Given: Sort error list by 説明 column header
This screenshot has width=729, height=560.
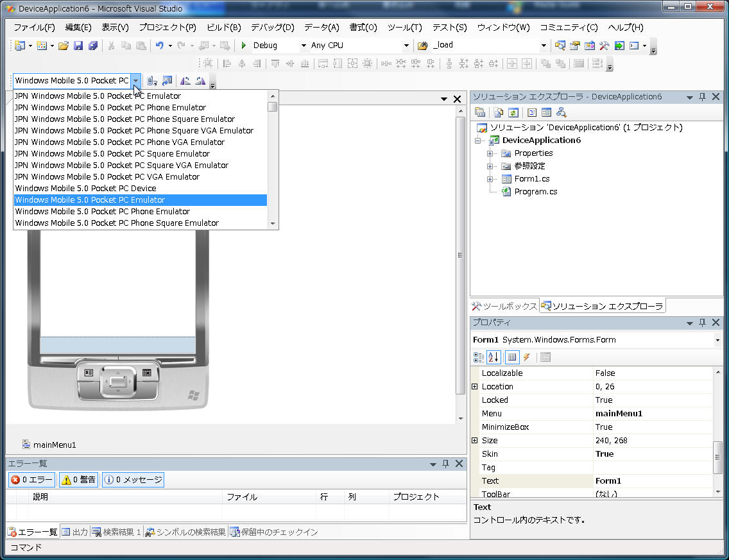Looking at the screenshot, I should [x=126, y=496].
